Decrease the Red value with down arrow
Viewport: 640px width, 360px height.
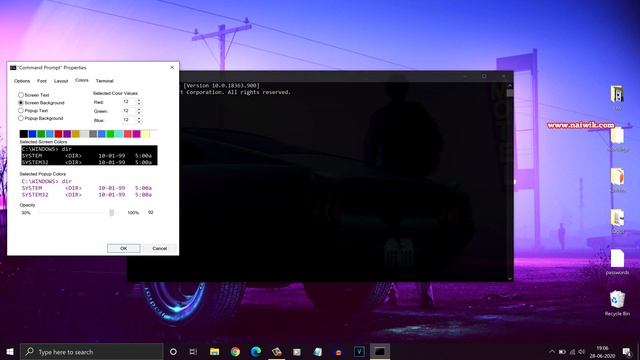[139, 104]
